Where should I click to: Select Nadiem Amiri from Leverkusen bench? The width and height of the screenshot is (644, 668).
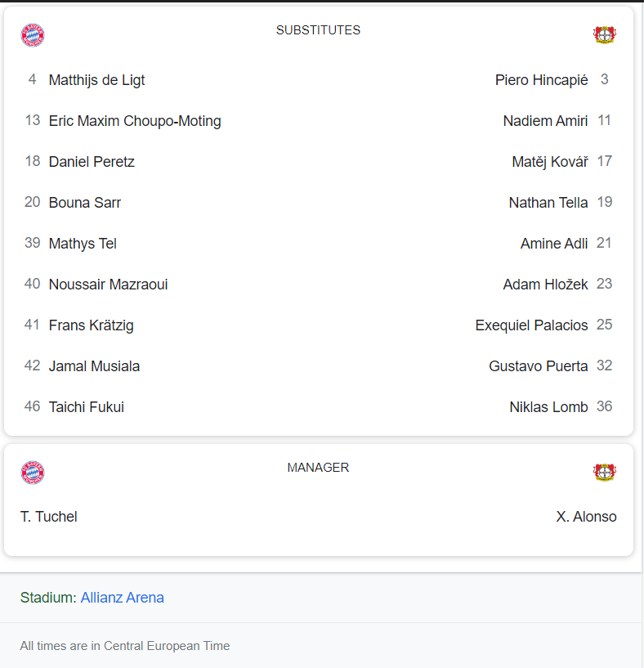[x=545, y=121]
